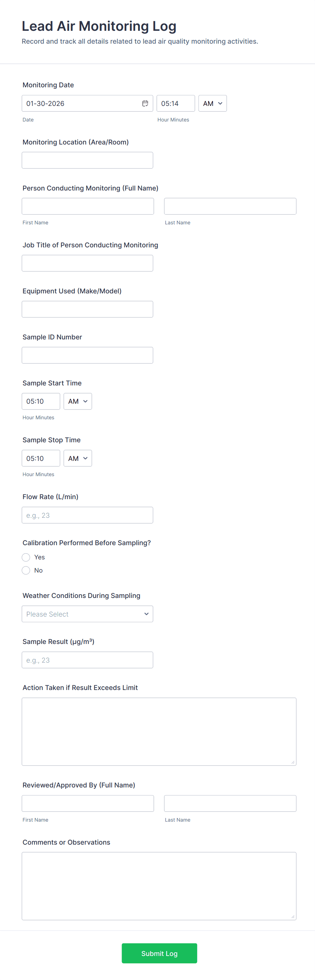Viewport: 315px width, 980px height.
Task: Click the Monitoring Date hour minutes field
Action: [x=175, y=104]
